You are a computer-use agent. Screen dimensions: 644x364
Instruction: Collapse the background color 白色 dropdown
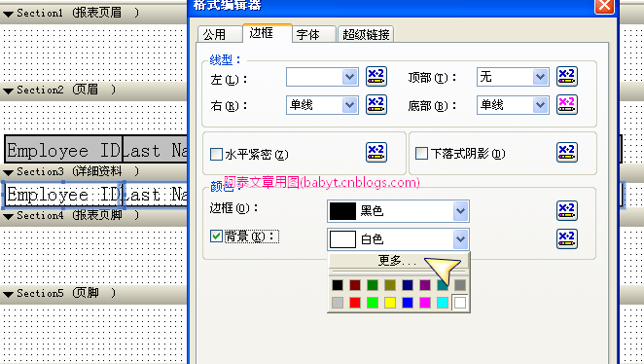[460, 239]
